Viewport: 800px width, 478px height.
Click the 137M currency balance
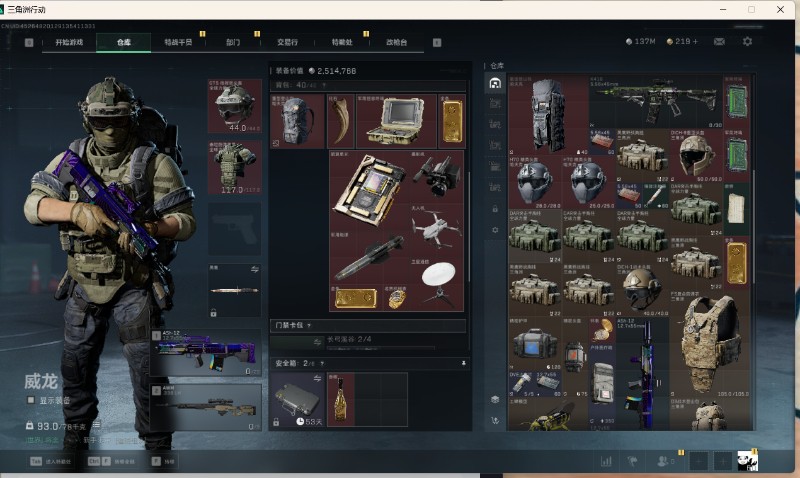pyautogui.click(x=640, y=41)
